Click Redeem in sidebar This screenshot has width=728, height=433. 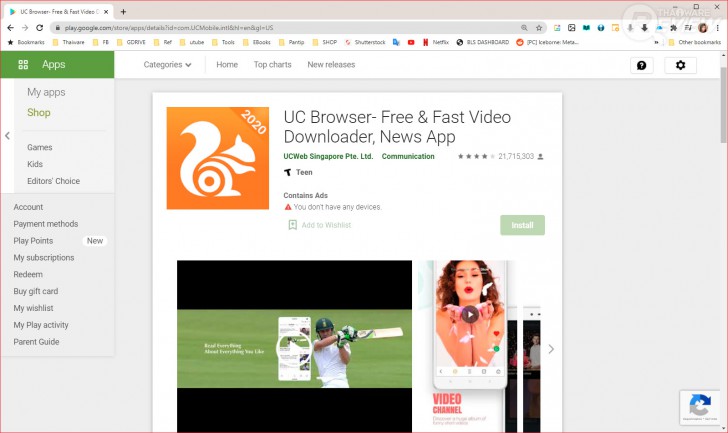(28, 274)
